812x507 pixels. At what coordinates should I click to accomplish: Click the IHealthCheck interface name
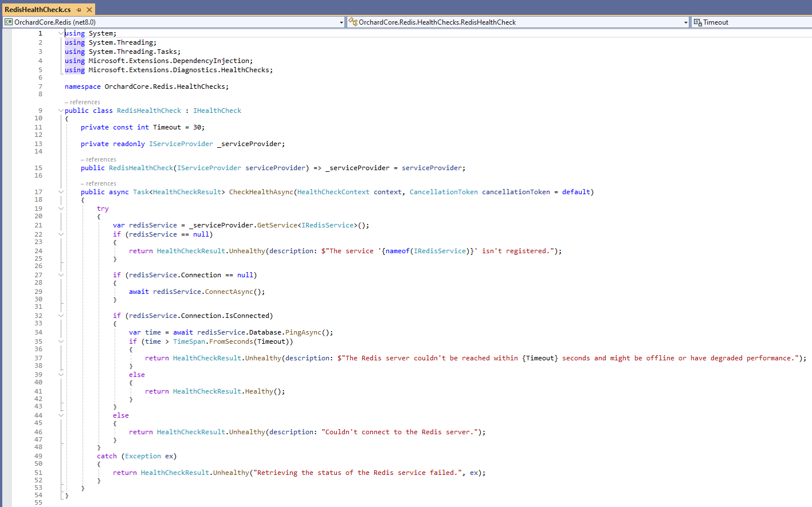[217, 111]
